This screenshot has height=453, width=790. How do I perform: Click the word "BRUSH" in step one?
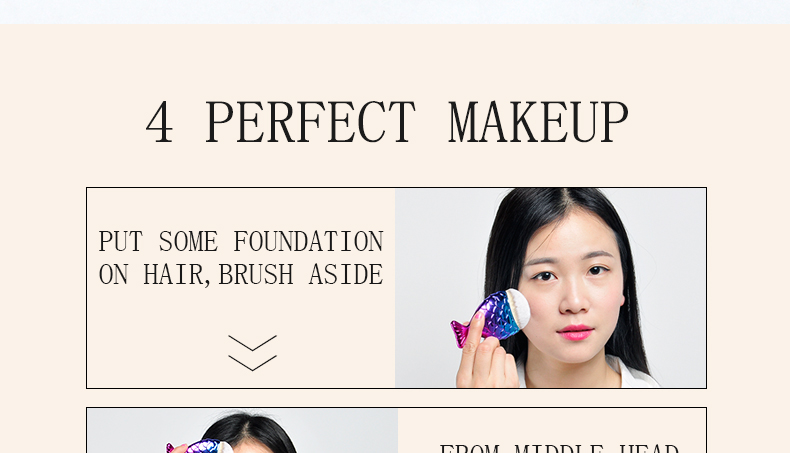[256, 275]
